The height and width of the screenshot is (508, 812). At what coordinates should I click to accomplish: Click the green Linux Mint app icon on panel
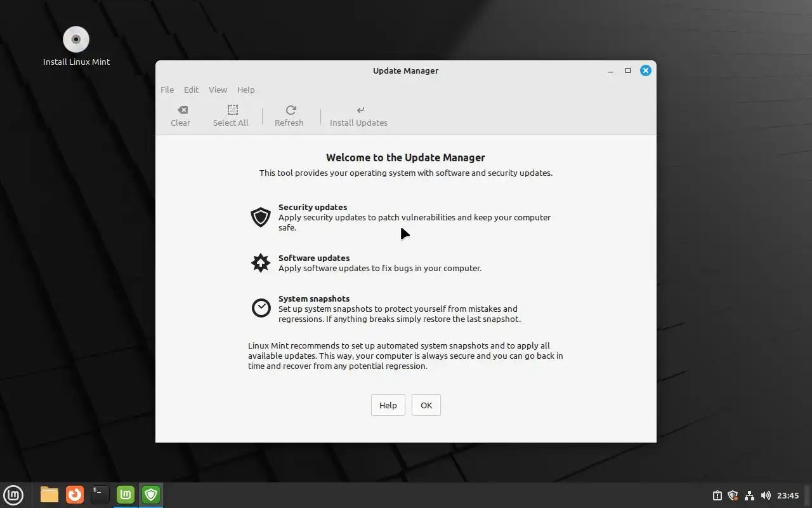(126, 495)
